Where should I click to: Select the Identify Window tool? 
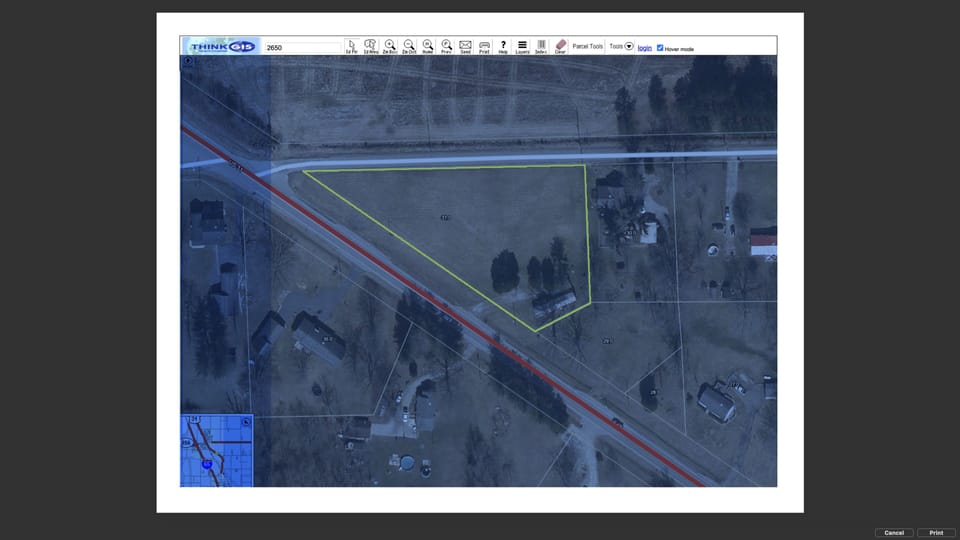tap(370, 46)
